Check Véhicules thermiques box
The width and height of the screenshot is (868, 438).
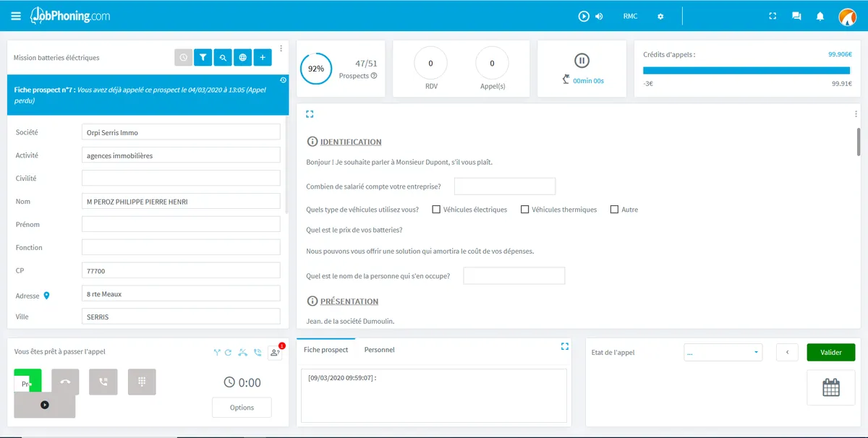pos(524,210)
